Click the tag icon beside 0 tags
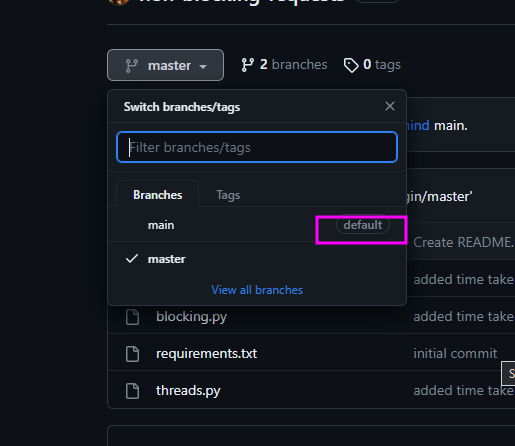 tap(351, 65)
